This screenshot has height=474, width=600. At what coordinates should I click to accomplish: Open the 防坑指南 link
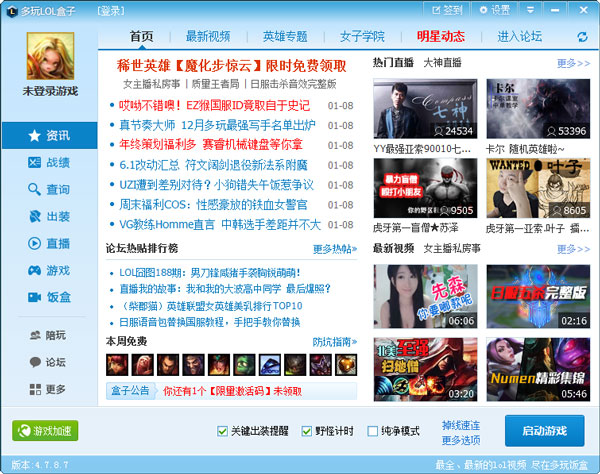pos(335,342)
